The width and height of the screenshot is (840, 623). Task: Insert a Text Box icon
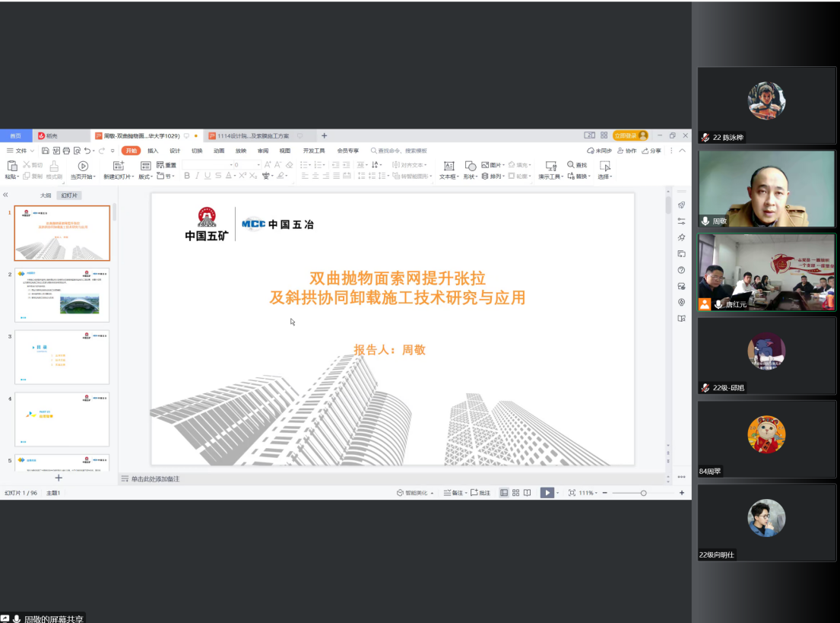tap(449, 166)
